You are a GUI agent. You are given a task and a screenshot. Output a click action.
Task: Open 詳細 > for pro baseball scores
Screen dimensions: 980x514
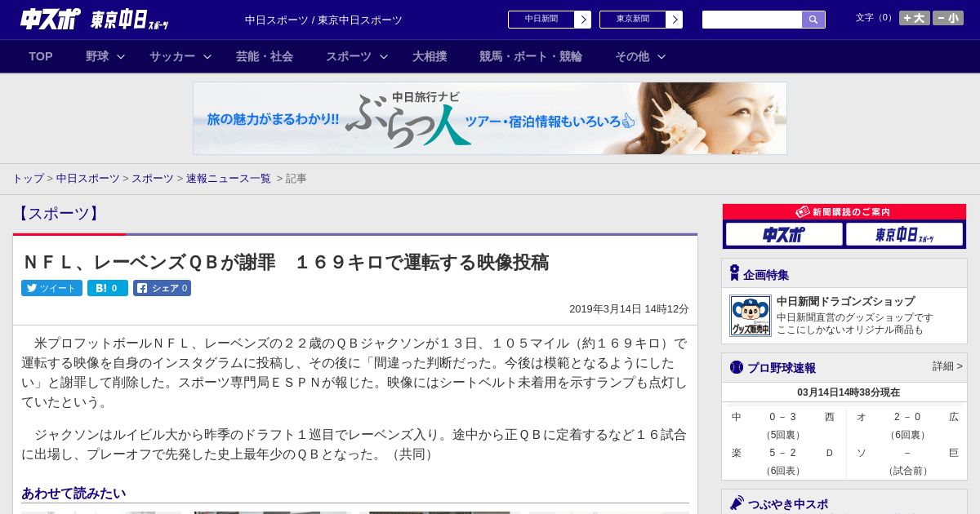pos(947,366)
